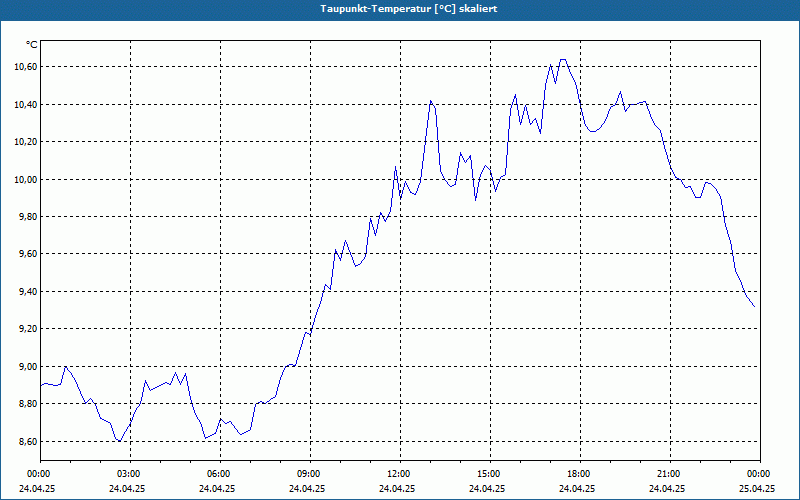
Task: Click the 10,60 y-axis label
Action: pyautogui.click(x=26, y=67)
